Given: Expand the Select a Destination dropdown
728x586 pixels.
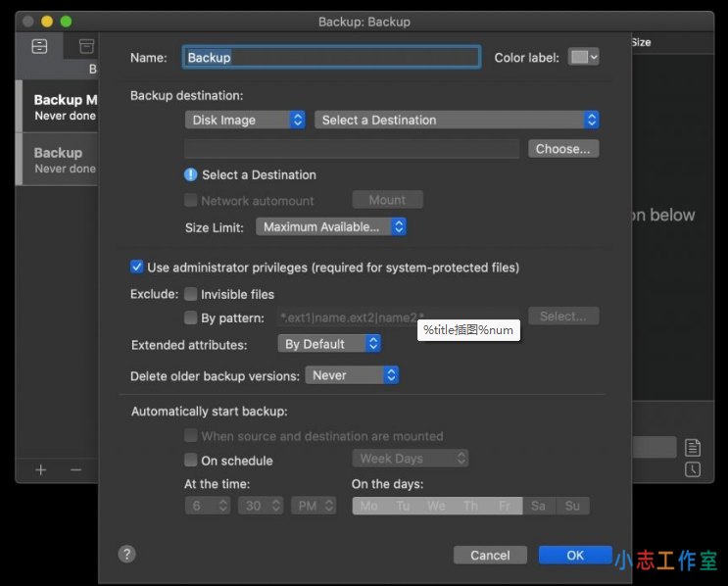Looking at the screenshot, I should coord(457,120).
